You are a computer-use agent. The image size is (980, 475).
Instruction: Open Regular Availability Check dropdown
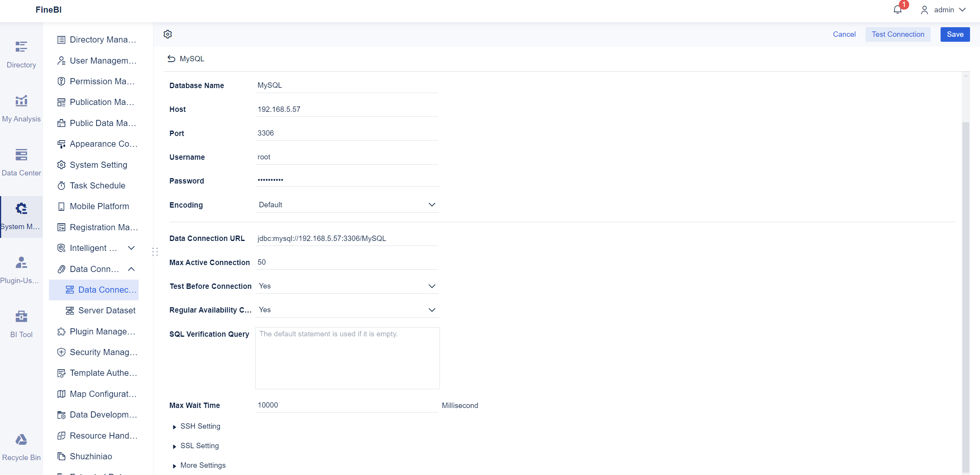click(x=347, y=310)
